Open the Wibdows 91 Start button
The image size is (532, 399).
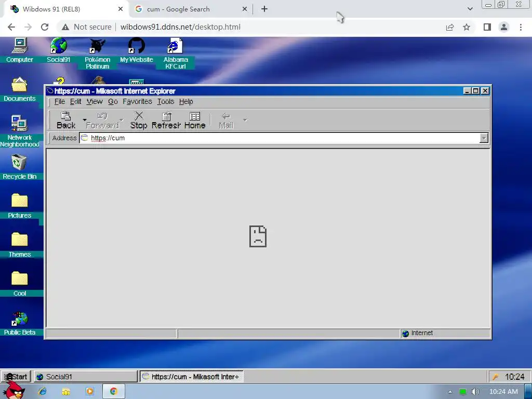[x=16, y=377]
